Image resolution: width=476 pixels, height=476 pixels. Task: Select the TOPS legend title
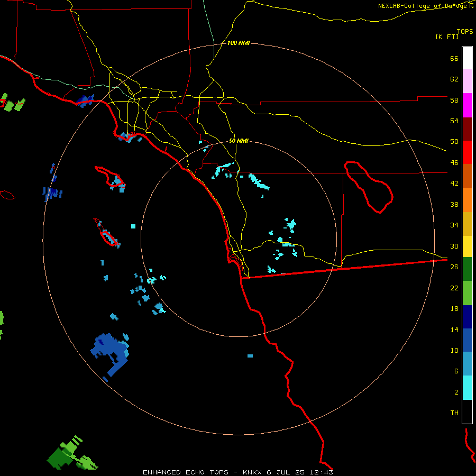pyautogui.click(x=465, y=31)
